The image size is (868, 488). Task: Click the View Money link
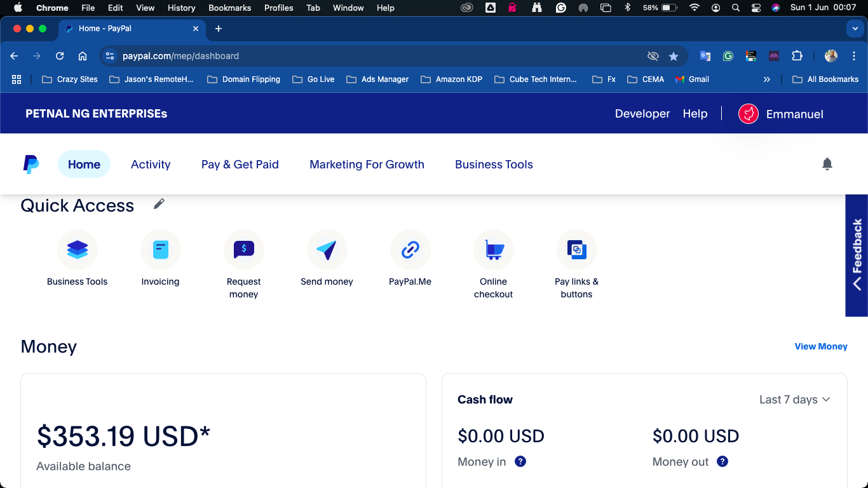point(821,346)
